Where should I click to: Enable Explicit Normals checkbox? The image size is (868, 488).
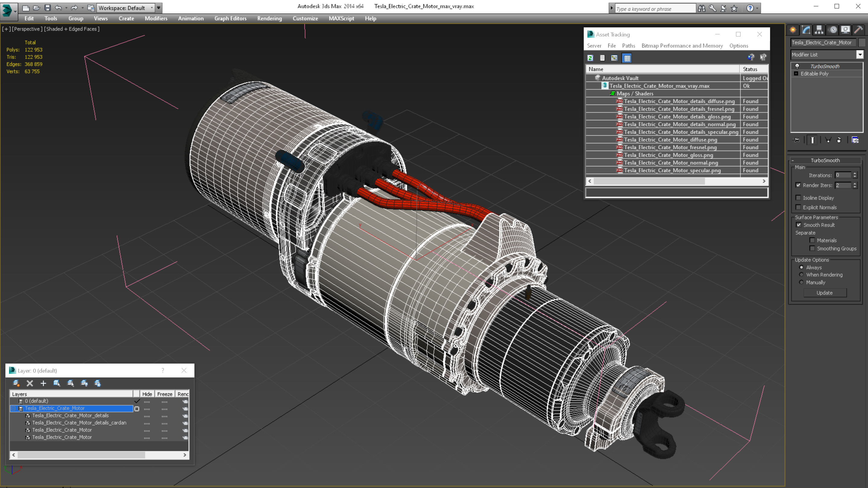click(798, 207)
